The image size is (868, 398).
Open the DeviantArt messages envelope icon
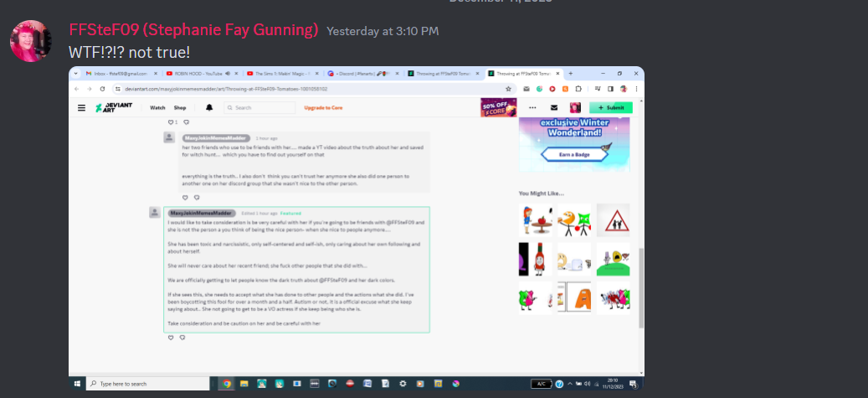tap(553, 107)
